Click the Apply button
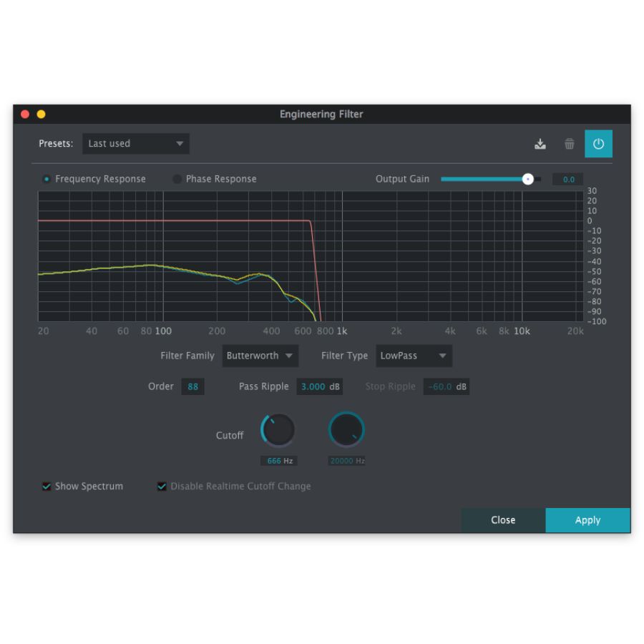This screenshot has width=644, height=644. pos(587,520)
